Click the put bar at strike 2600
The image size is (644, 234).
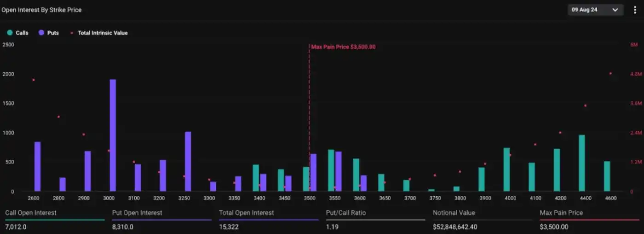pos(37,166)
